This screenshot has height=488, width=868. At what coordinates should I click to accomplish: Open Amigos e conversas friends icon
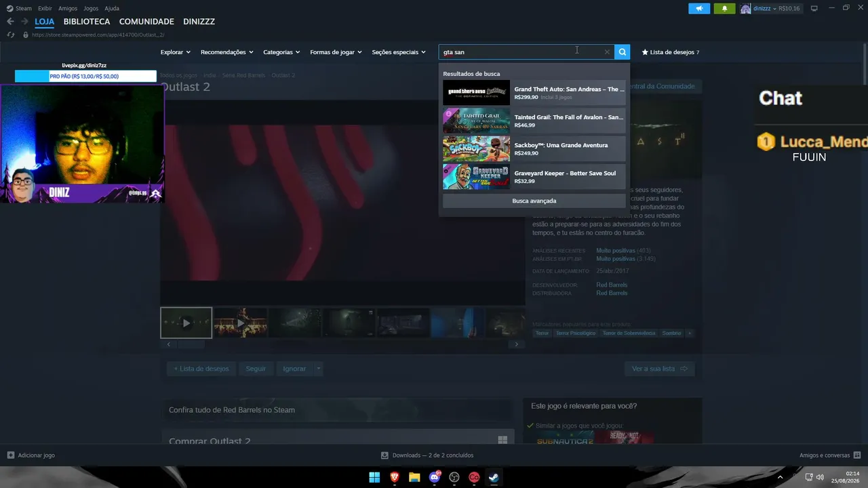[857, 455]
